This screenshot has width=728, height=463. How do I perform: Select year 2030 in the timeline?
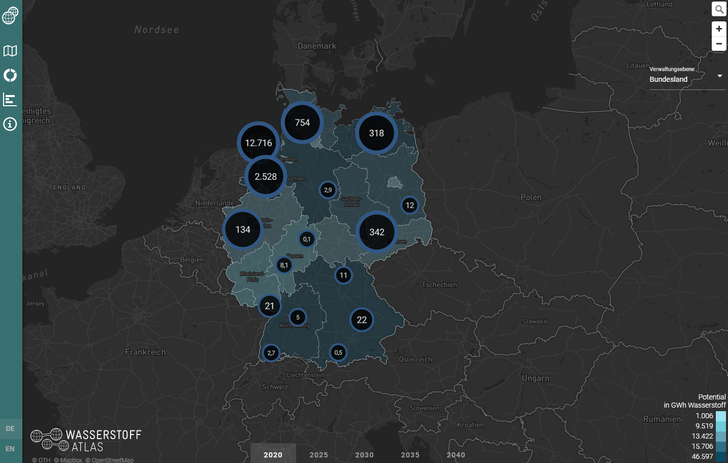coord(364,455)
